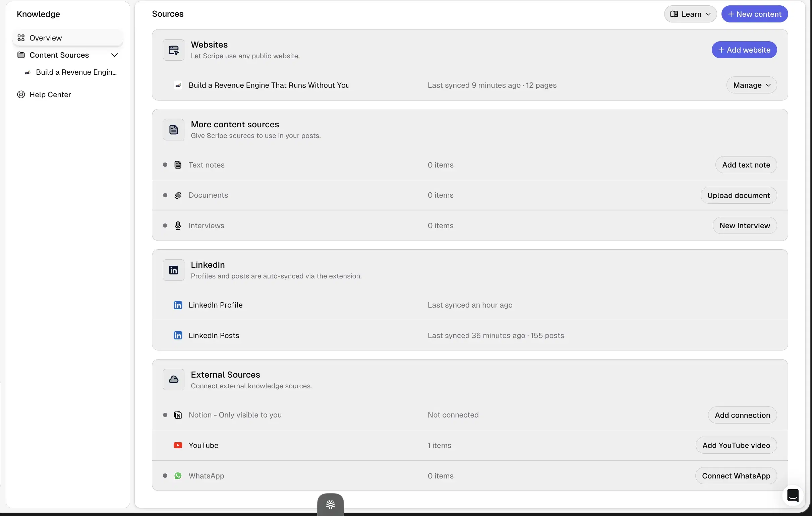Click the Text notes file icon
This screenshot has width=812, height=516.
click(178, 165)
